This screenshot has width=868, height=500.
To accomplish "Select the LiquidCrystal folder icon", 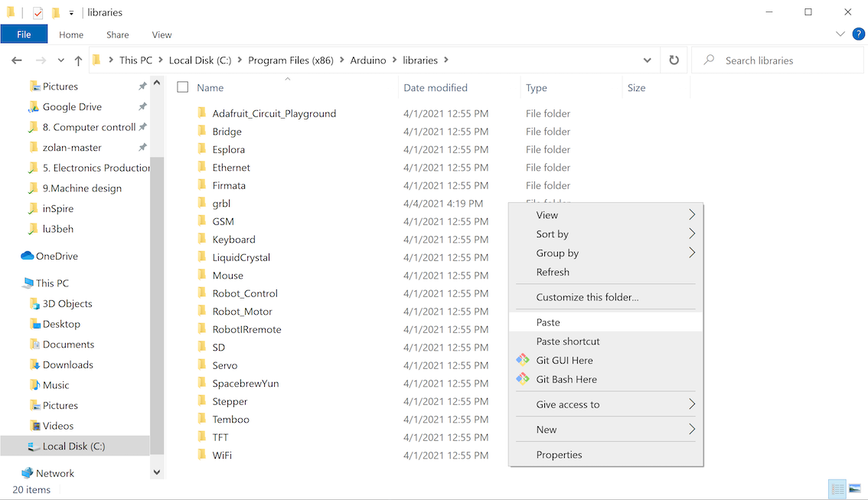I will click(x=202, y=257).
